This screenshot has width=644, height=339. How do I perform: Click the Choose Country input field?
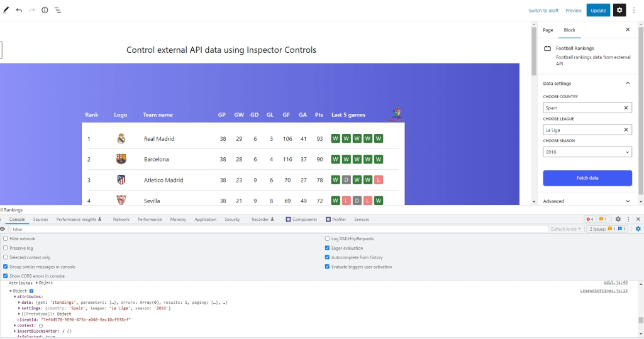click(x=587, y=108)
